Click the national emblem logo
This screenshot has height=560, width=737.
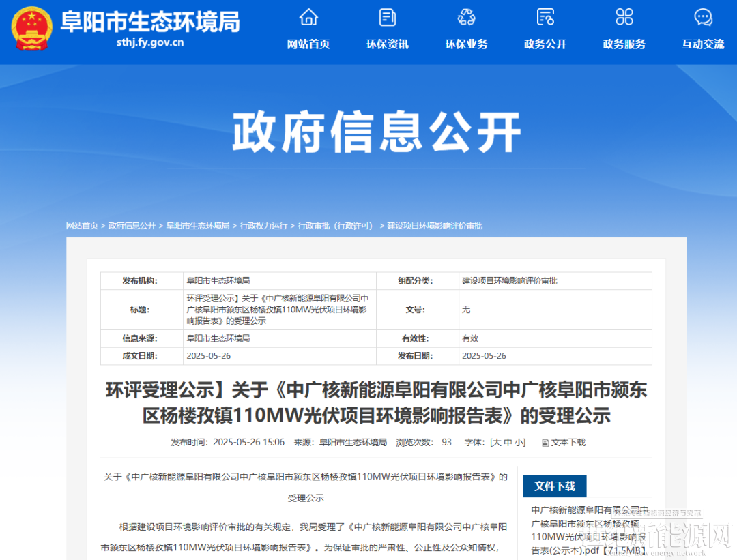[x=31, y=28]
